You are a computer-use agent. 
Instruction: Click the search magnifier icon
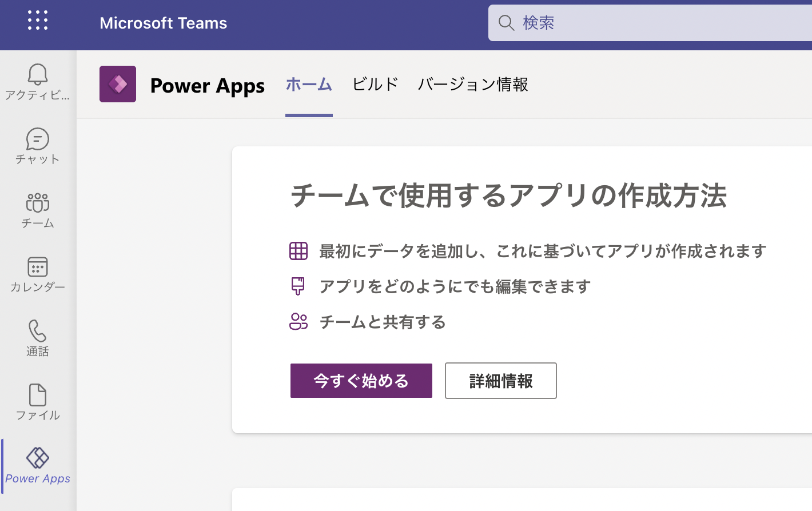coord(507,23)
